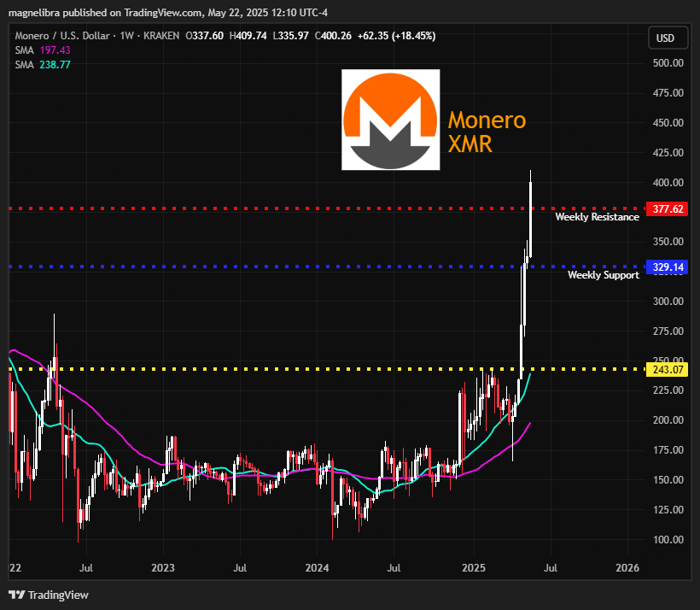Click the +62.35 (+18.45%) change value
Image resolution: width=700 pixels, height=610 pixels.
pyautogui.click(x=396, y=36)
